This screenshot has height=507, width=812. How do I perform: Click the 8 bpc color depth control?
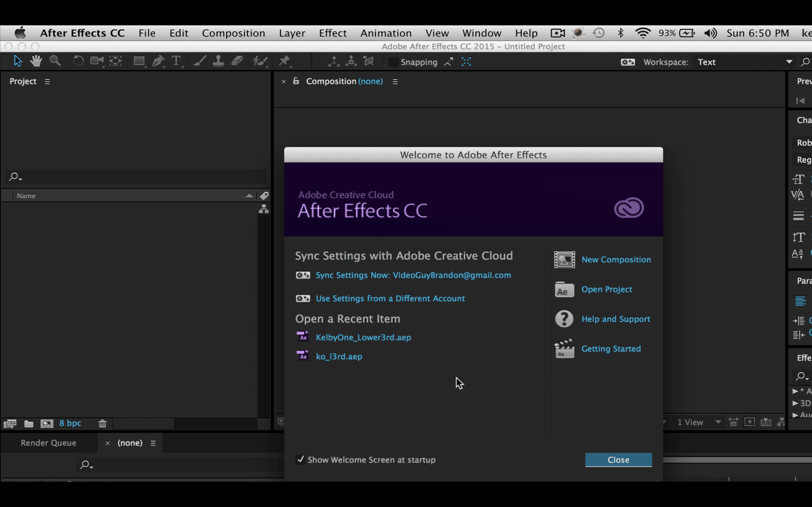point(70,423)
